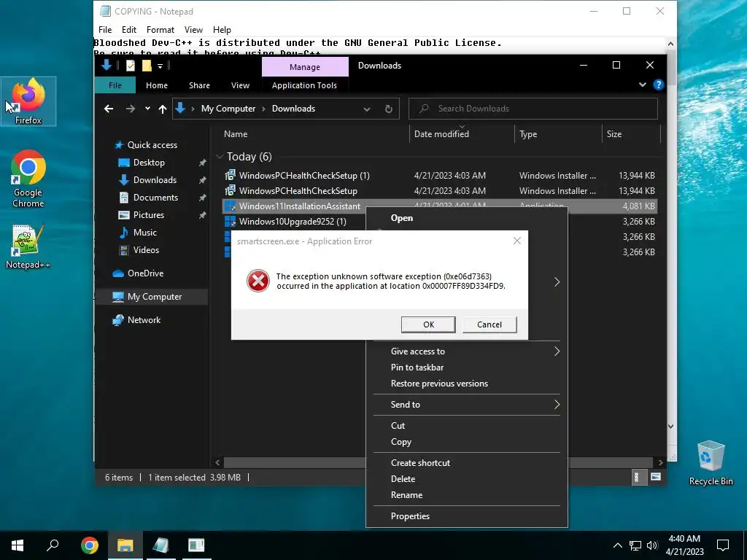Switch to Notepad on the taskbar
Image resolution: width=747 pixels, height=560 pixels.
pos(160,545)
